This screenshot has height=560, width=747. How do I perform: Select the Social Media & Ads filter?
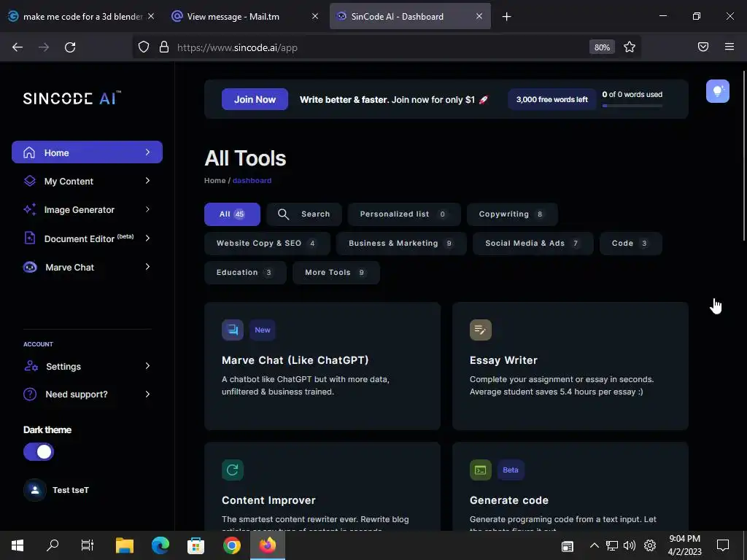coord(533,244)
